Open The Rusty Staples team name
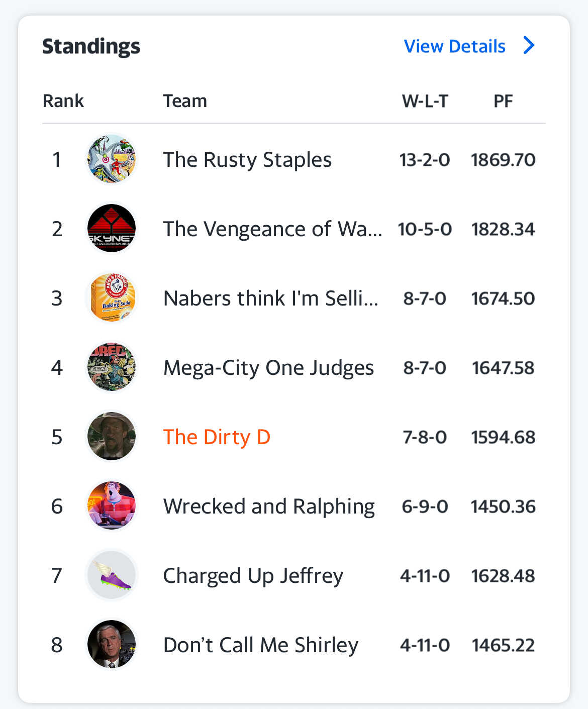Viewport: 588px width, 709px height. point(247,160)
